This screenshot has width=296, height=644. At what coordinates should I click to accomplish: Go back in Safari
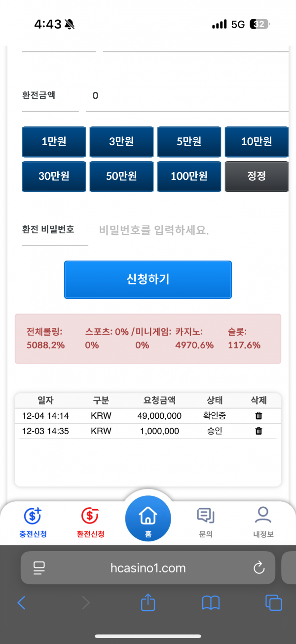tap(21, 603)
